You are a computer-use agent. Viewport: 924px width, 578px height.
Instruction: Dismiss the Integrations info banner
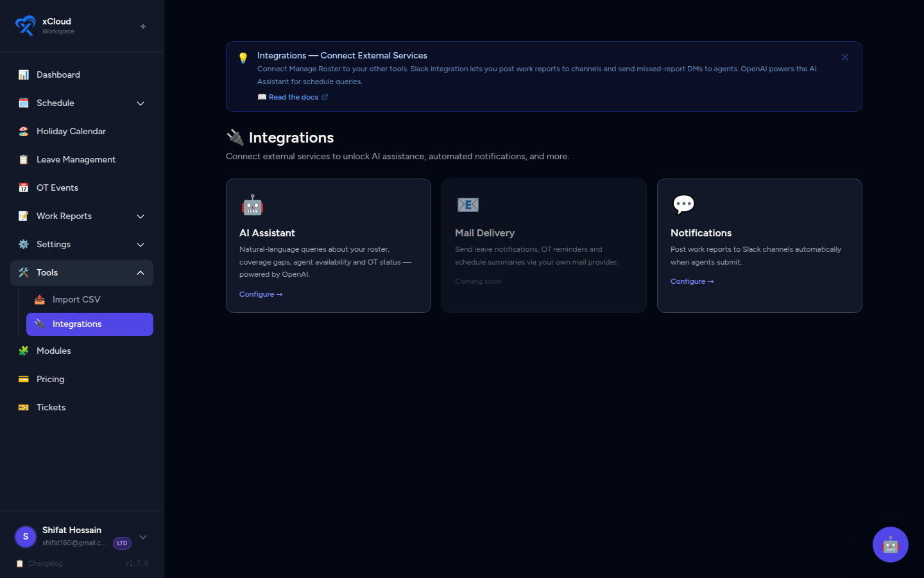tap(845, 57)
